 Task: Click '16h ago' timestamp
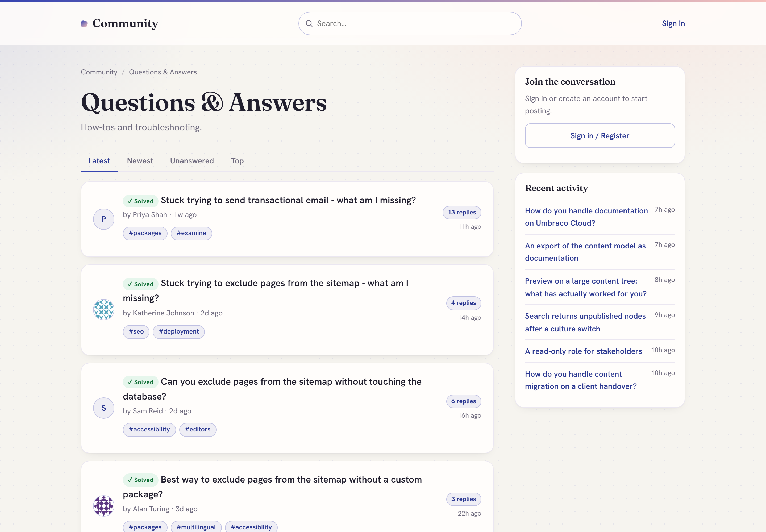[x=469, y=416]
